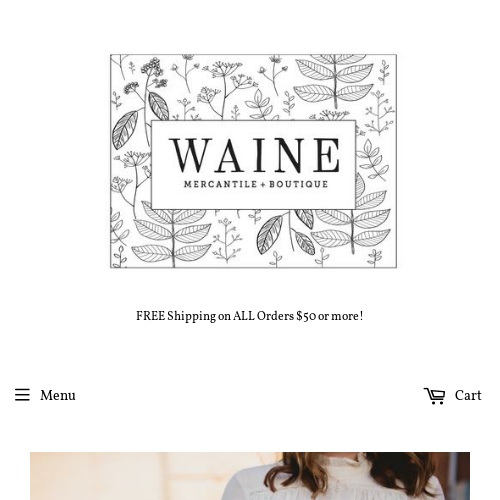
Task: Click the Mercantile + Boutique tagline
Action: click(x=256, y=184)
